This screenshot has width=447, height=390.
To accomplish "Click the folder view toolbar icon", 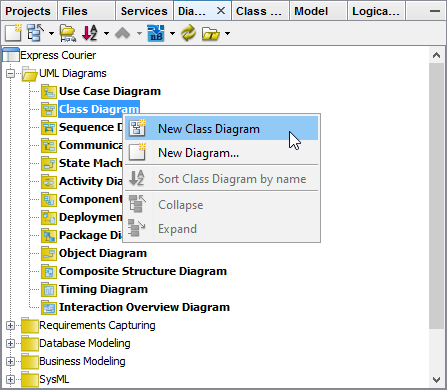I will pos(68,33).
